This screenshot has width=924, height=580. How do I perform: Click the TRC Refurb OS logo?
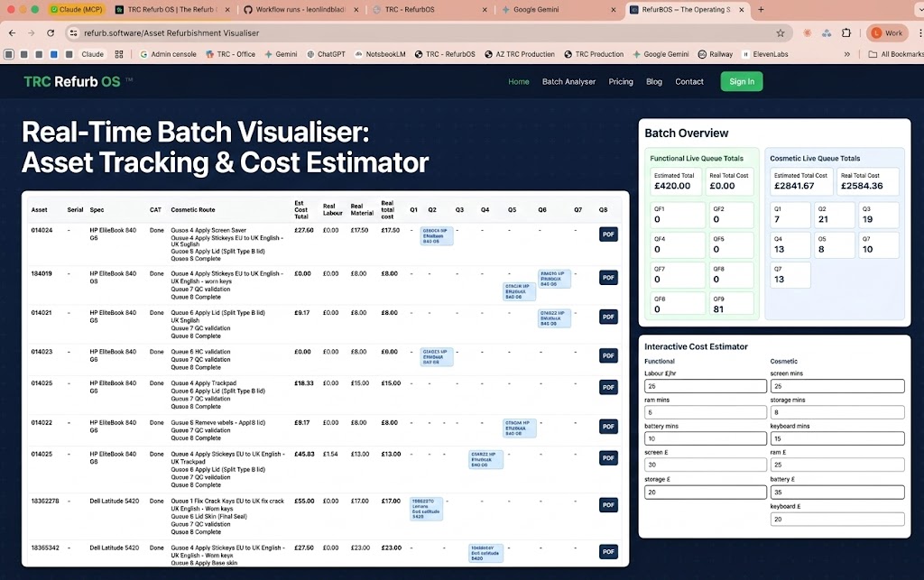pyautogui.click(x=72, y=82)
